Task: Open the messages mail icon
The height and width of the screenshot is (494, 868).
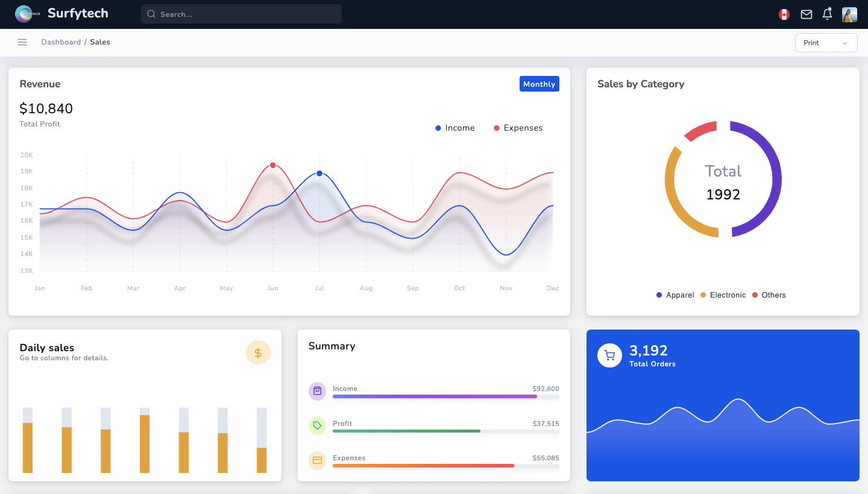Action: coord(806,14)
